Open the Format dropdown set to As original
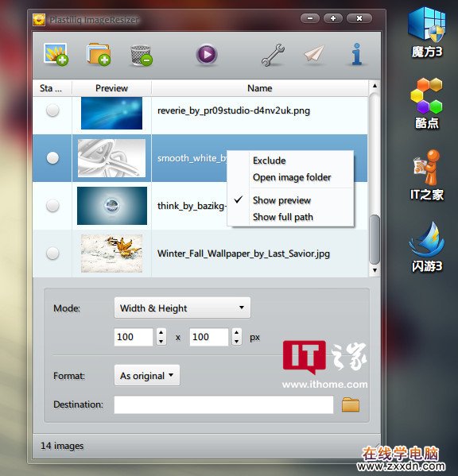The image size is (458, 476). [x=147, y=376]
